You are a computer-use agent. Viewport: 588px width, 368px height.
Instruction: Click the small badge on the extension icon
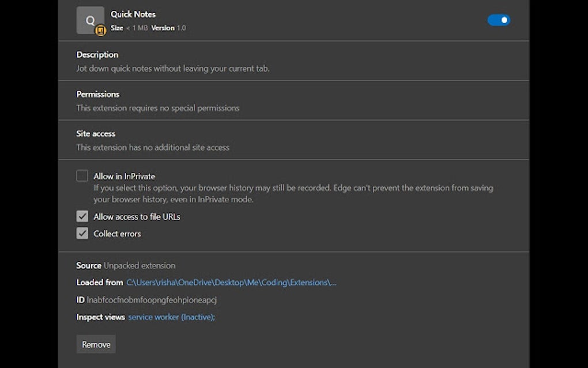point(100,29)
